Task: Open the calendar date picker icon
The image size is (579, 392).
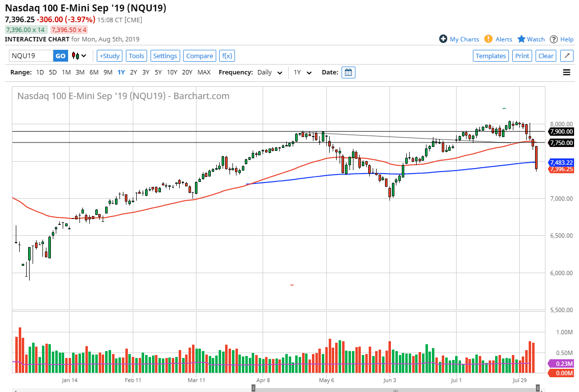Action: click(349, 72)
